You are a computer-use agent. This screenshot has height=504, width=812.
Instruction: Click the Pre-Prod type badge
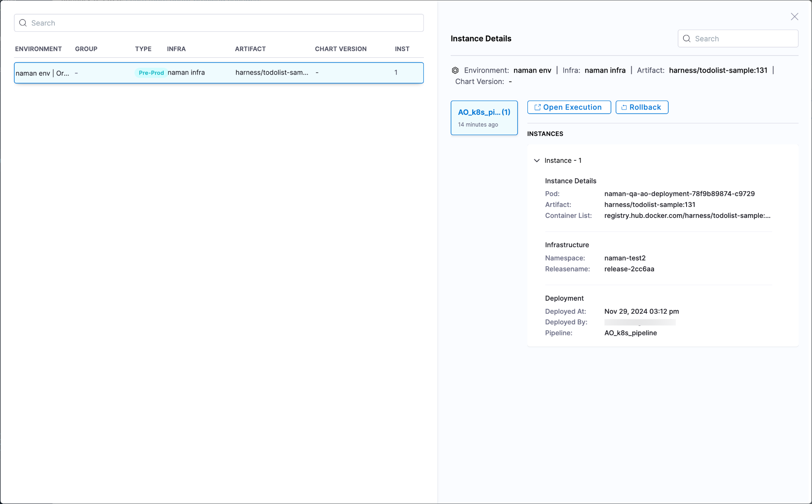[x=151, y=73]
